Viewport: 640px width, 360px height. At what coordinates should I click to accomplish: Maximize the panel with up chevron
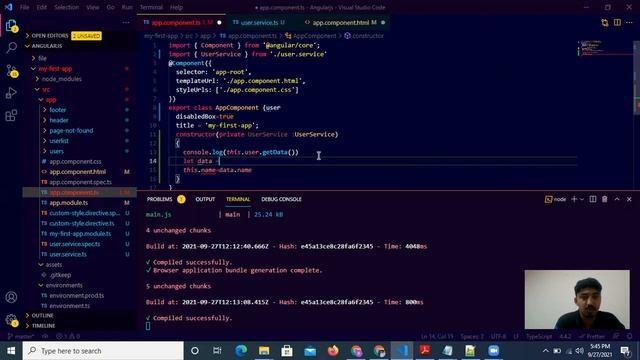[x=617, y=199]
